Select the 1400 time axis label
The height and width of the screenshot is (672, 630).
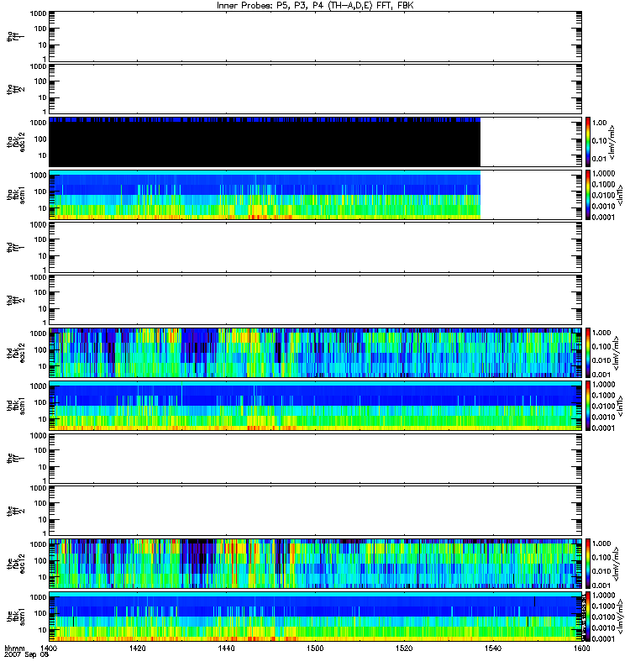[49, 648]
